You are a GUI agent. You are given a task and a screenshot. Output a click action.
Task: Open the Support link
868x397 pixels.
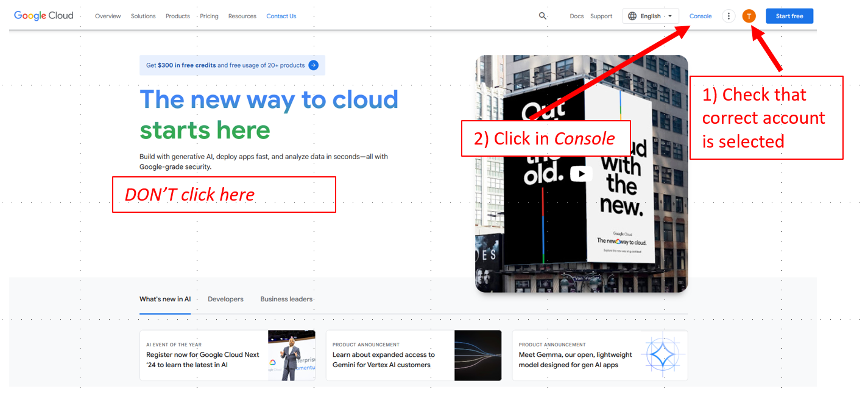601,16
